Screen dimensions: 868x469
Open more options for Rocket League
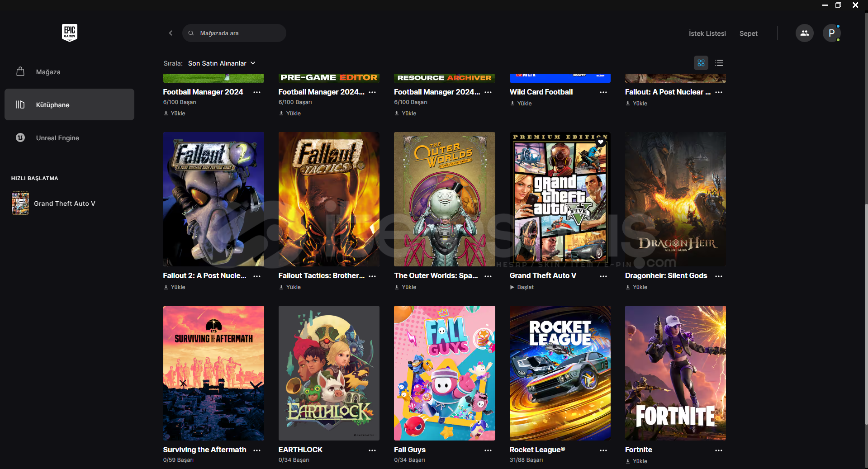[x=603, y=450]
